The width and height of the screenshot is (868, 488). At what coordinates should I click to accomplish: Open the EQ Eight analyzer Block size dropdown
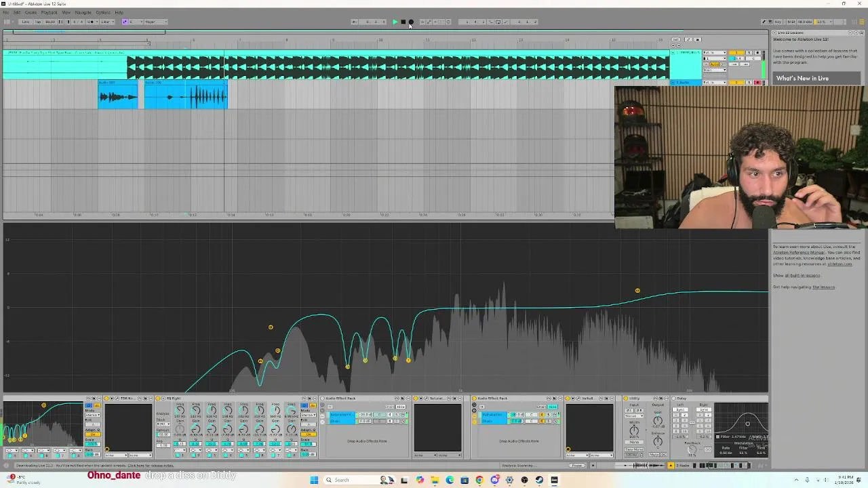click(163, 424)
